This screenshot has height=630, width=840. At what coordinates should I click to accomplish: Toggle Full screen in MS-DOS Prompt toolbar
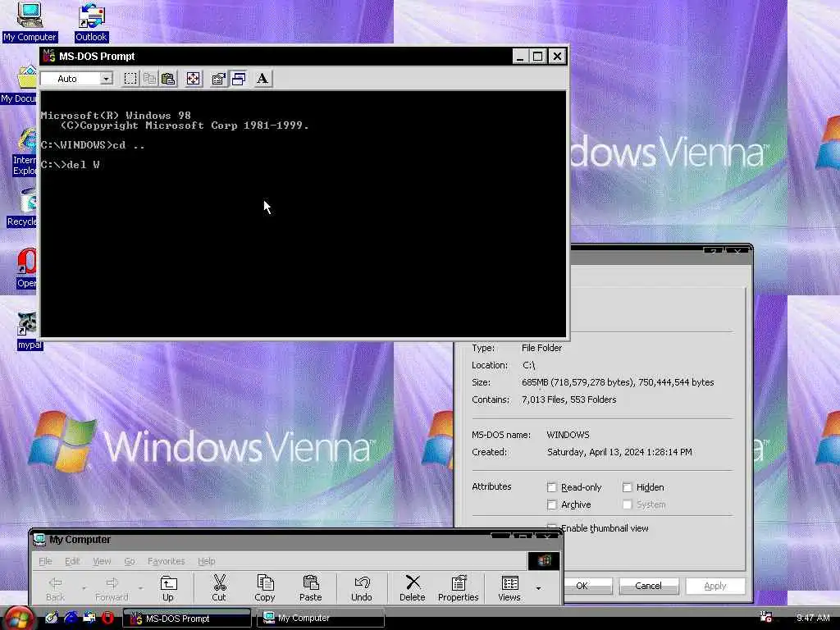point(193,79)
